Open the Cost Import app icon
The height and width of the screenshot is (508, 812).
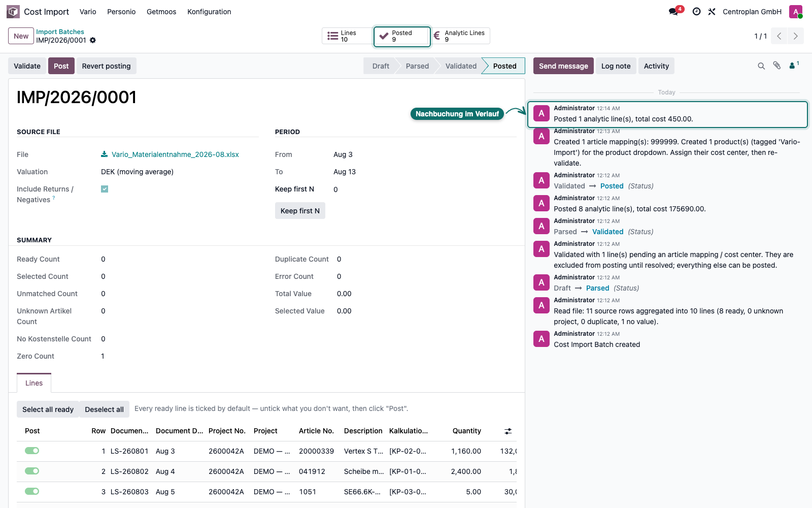tap(13, 12)
